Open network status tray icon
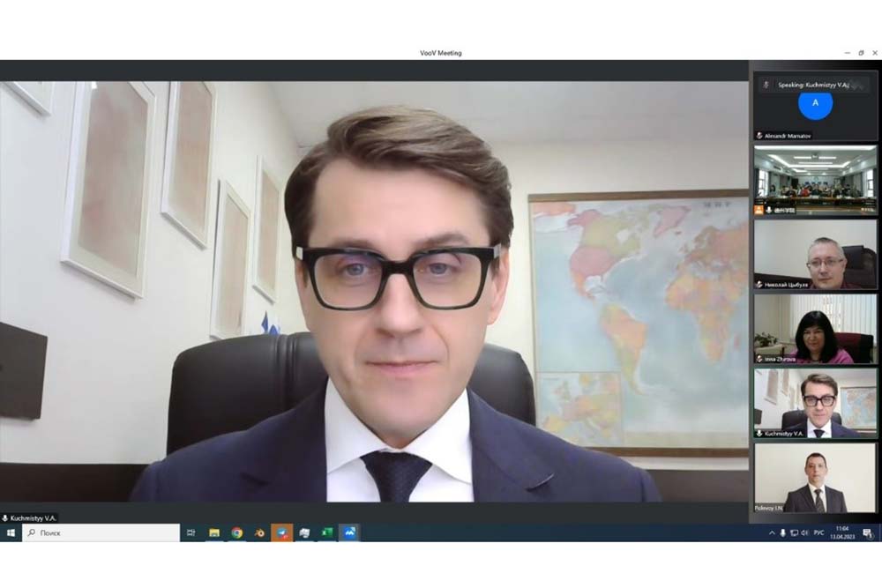The image size is (882, 588). 794,533
